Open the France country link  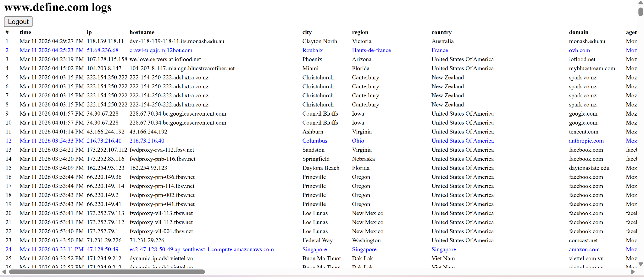click(440, 50)
